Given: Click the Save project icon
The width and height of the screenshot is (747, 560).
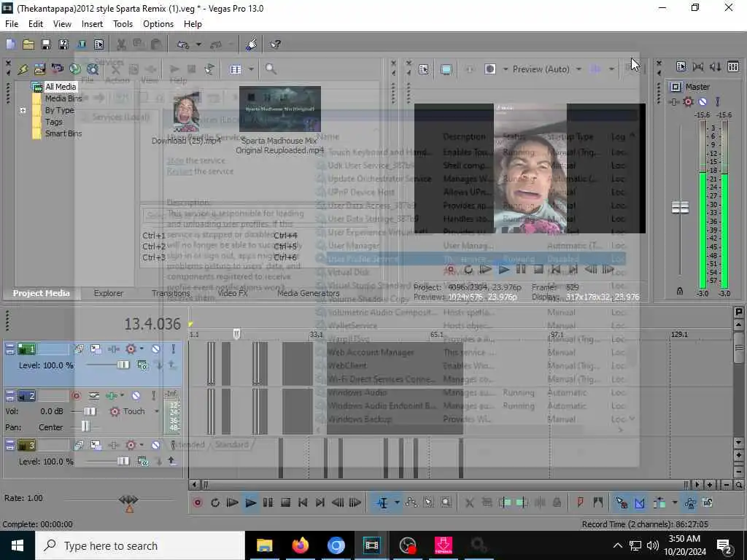Looking at the screenshot, I should pyautogui.click(x=46, y=44).
